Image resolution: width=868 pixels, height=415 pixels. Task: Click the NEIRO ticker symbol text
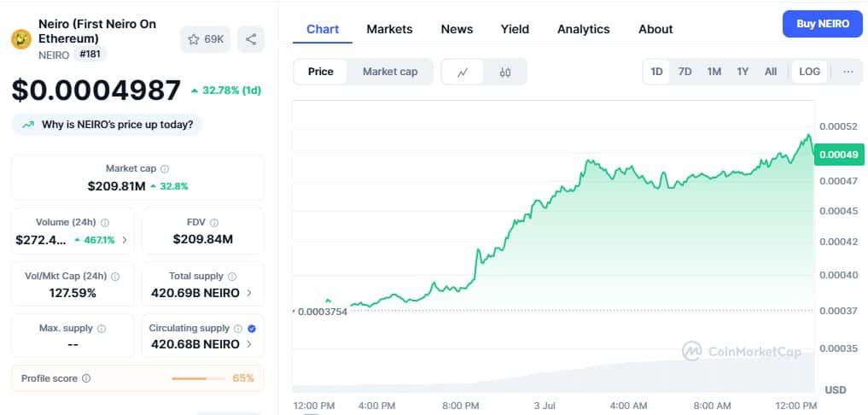(54, 55)
